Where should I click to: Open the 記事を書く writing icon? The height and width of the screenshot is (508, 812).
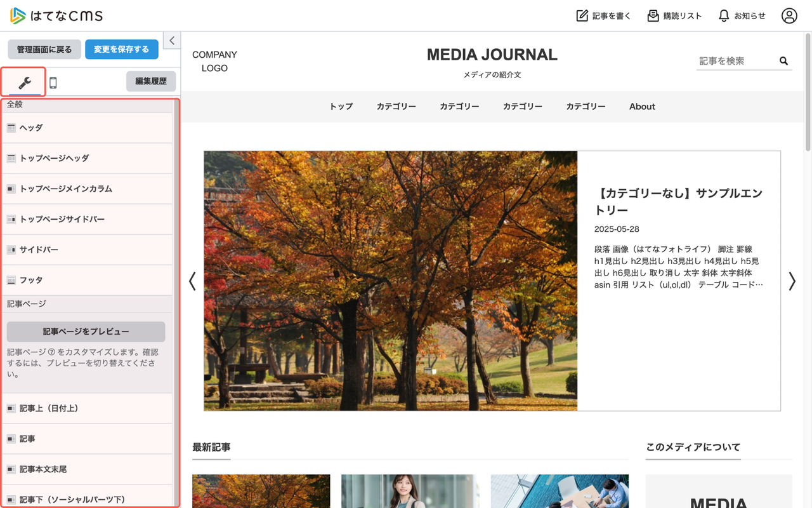582,15
